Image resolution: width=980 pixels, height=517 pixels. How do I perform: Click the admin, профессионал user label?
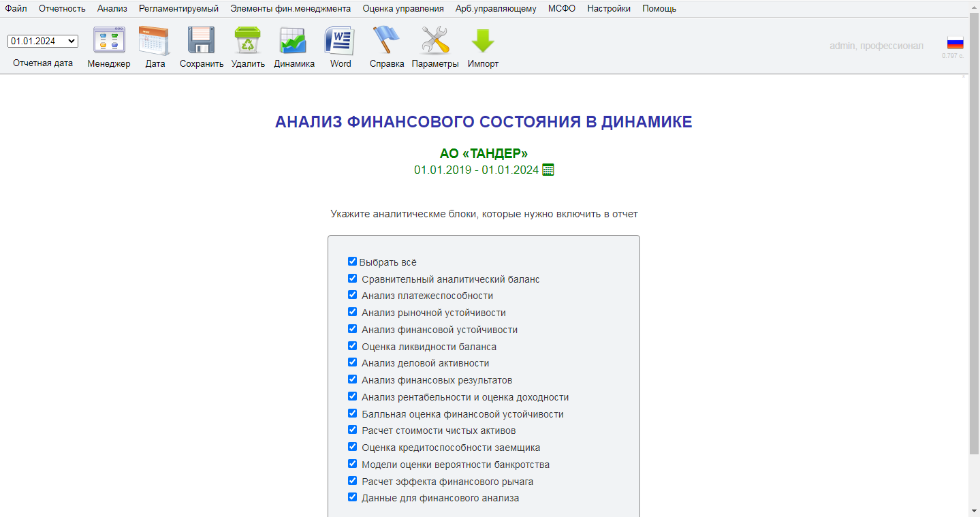[876, 46]
